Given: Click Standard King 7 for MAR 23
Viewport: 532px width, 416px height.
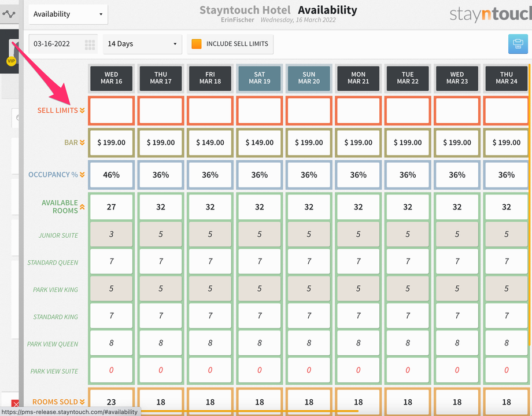Looking at the screenshot, I should (457, 316).
